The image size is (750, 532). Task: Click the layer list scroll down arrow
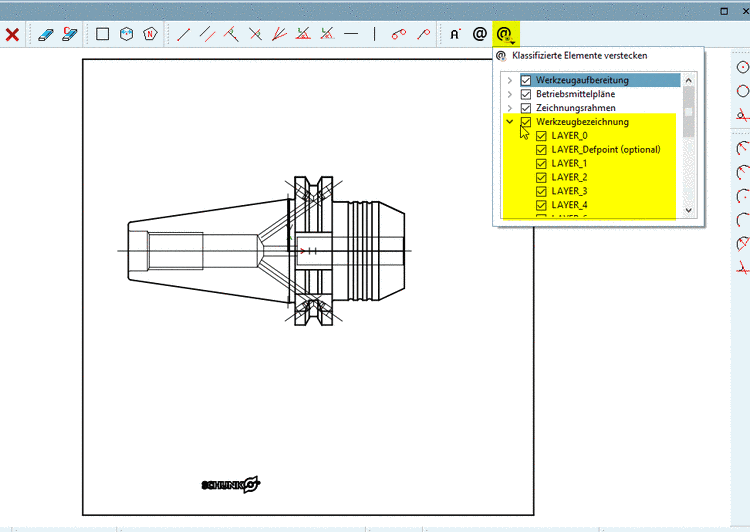click(x=688, y=211)
